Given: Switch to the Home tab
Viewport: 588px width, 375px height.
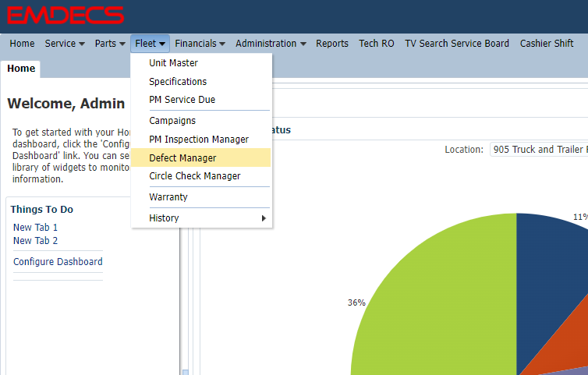Looking at the screenshot, I should point(21,69).
